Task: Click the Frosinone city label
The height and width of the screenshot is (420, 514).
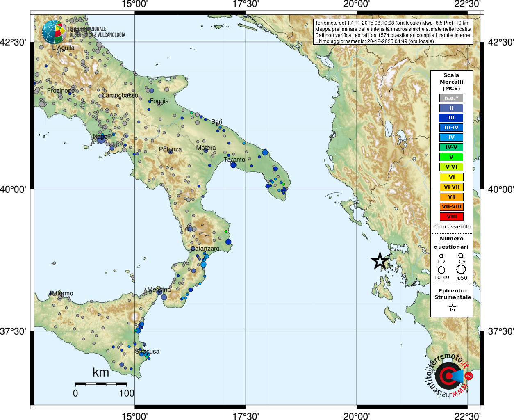Action: click(x=61, y=90)
